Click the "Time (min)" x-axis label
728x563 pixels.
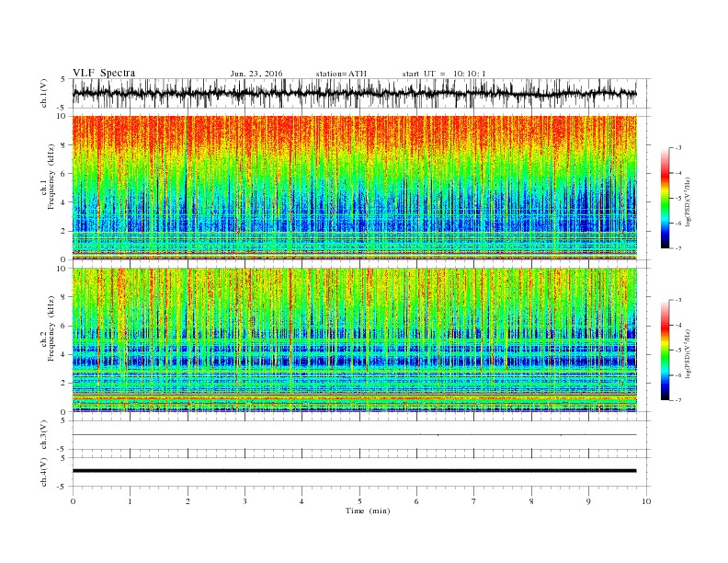coord(368,511)
